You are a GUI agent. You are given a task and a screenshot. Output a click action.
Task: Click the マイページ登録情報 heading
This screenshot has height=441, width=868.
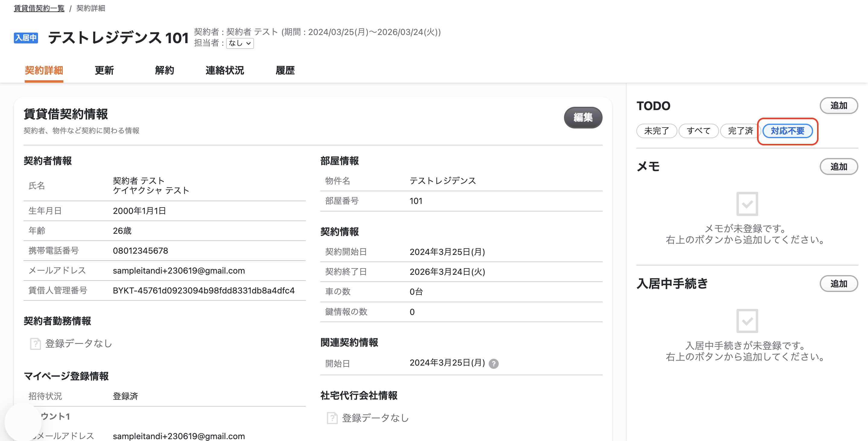pos(66,376)
